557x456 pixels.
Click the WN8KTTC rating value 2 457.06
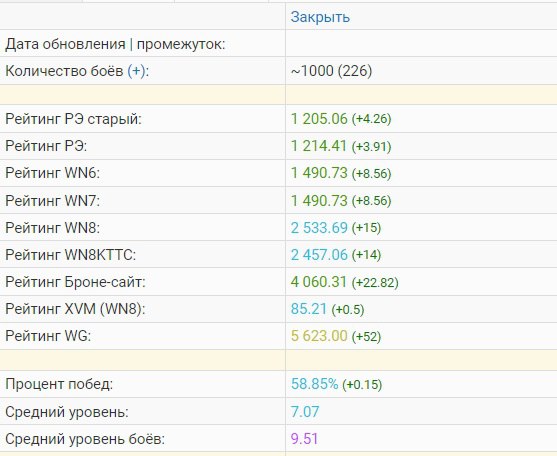pos(319,255)
